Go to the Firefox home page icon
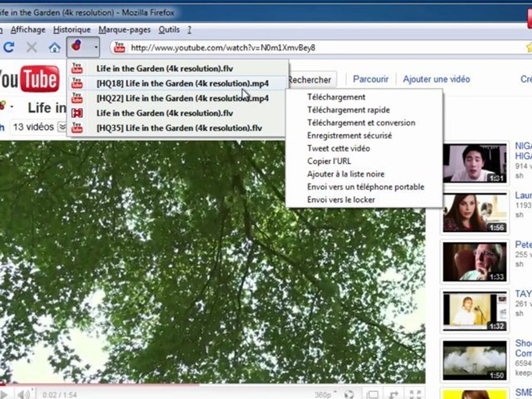The width and height of the screenshot is (532, 399). coord(54,47)
